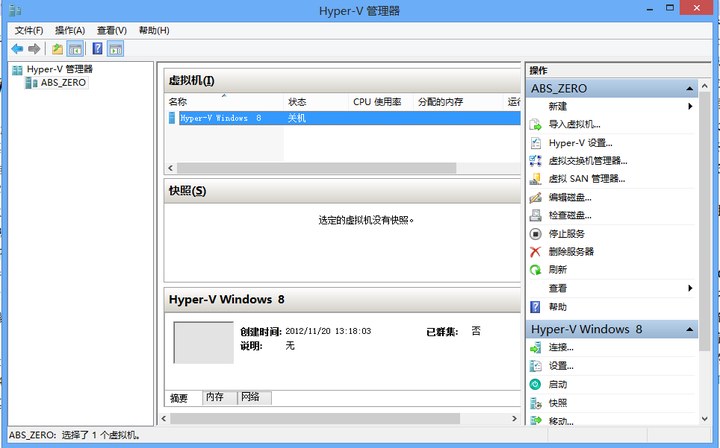The width and height of the screenshot is (720, 448).
Task: Click the 虚拟 SAN 管理器 icon
Action: pyautogui.click(x=535, y=179)
